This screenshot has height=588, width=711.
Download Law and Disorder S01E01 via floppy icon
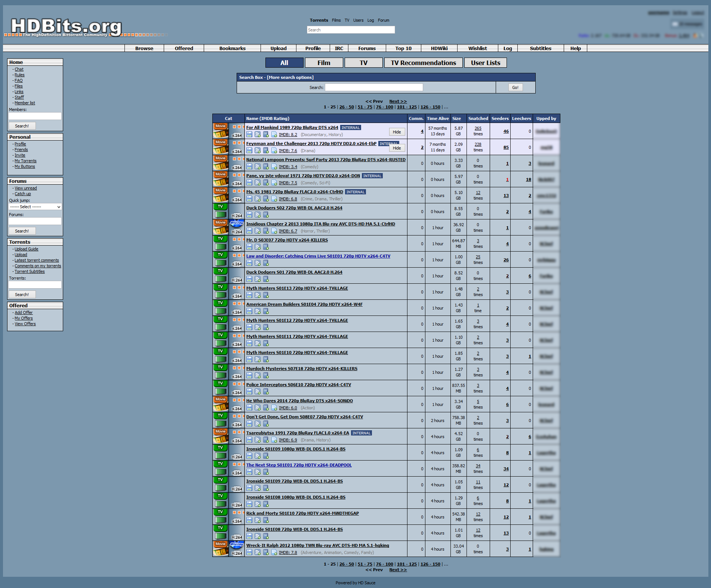tap(249, 263)
